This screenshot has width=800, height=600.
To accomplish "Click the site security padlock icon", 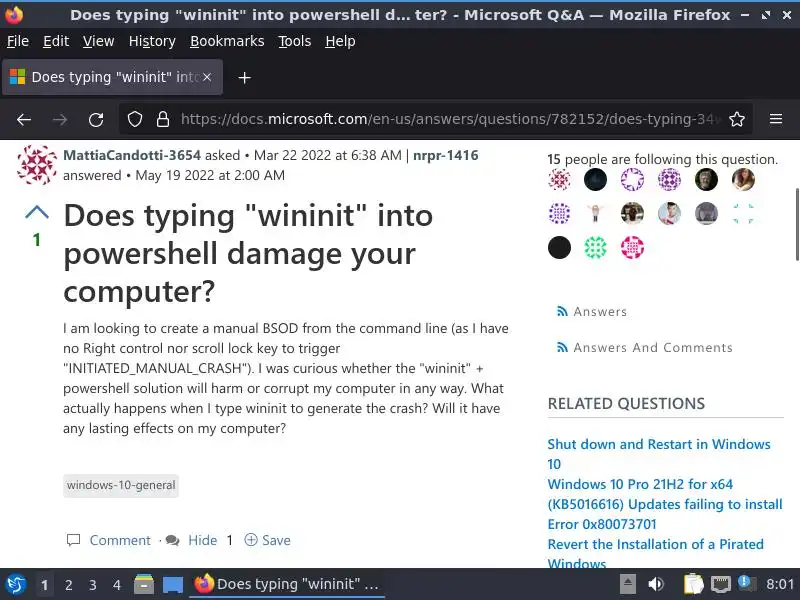I will tap(163, 119).
